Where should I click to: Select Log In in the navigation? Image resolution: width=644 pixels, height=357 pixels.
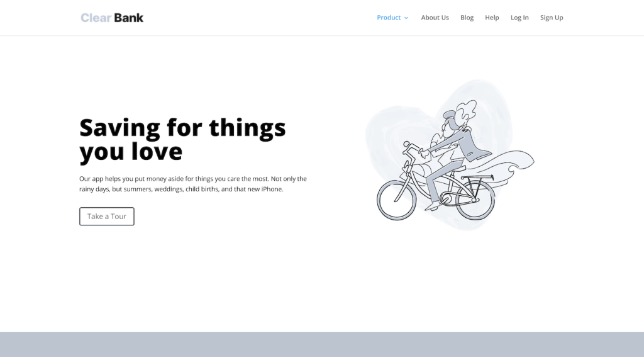pyautogui.click(x=519, y=18)
